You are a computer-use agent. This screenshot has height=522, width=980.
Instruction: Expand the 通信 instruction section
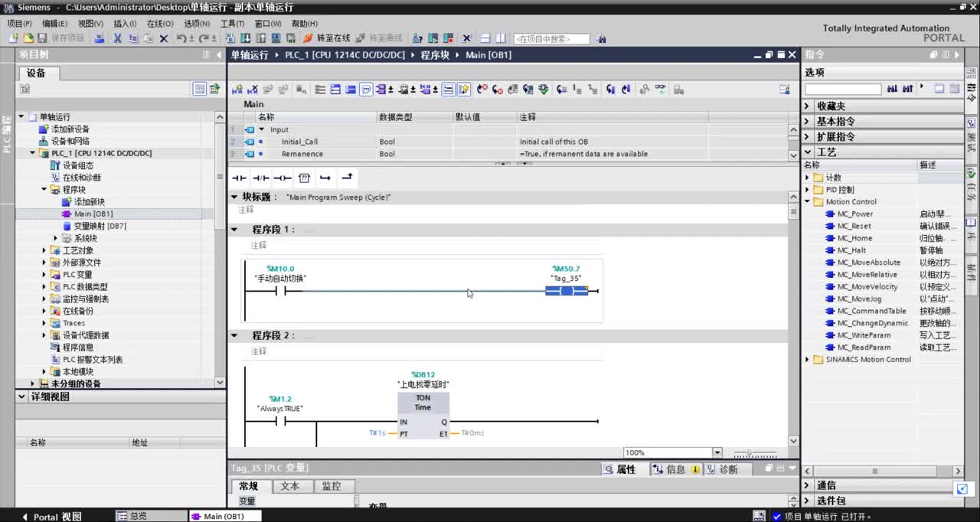coord(807,485)
